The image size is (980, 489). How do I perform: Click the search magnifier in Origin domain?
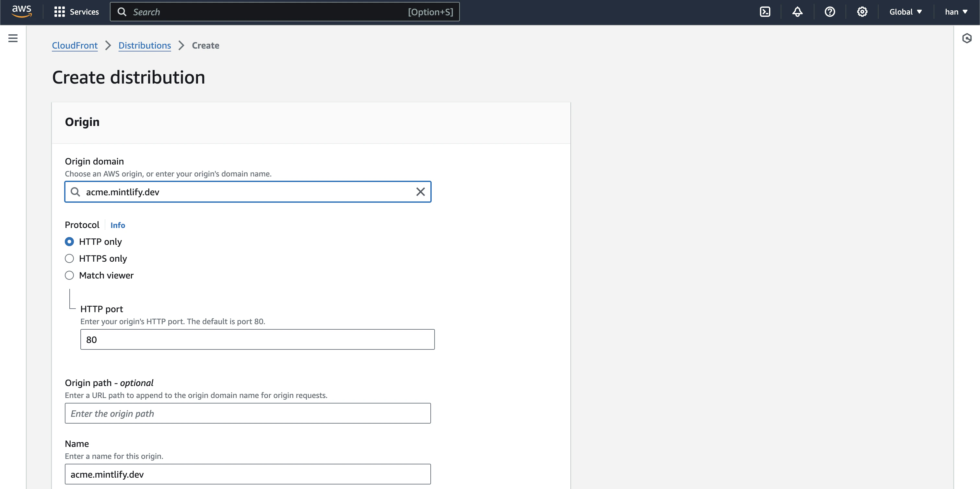coord(75,192)
